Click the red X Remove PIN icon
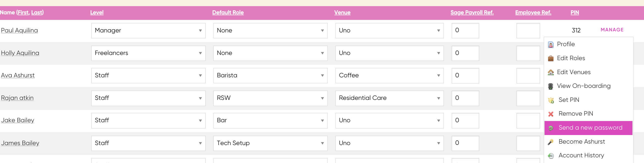644x163 pixels. pos(550,114)
